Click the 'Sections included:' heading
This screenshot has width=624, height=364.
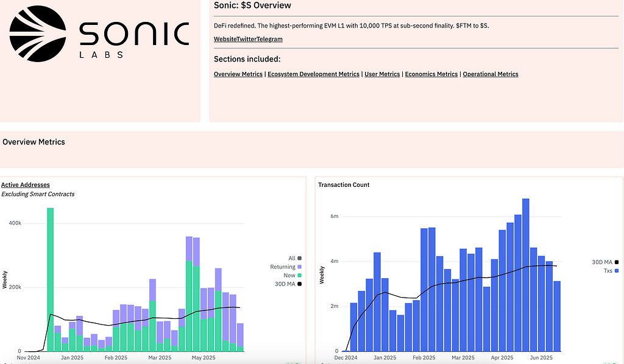point(247,59)
